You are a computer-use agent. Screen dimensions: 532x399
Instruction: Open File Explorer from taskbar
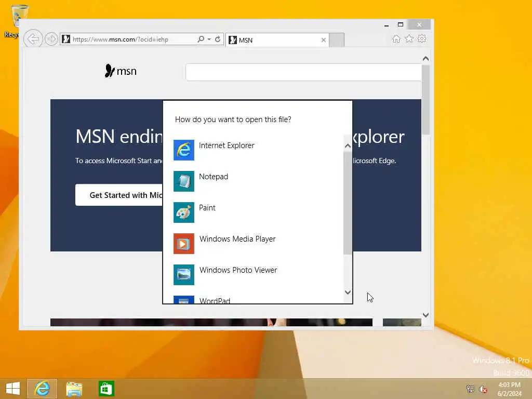click(x=74, y=389)
